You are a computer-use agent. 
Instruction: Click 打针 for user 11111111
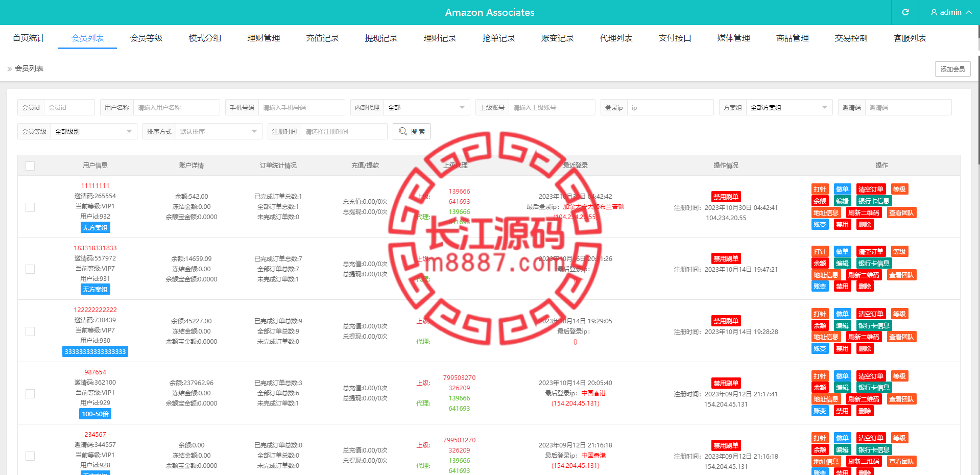pos(820,189)
